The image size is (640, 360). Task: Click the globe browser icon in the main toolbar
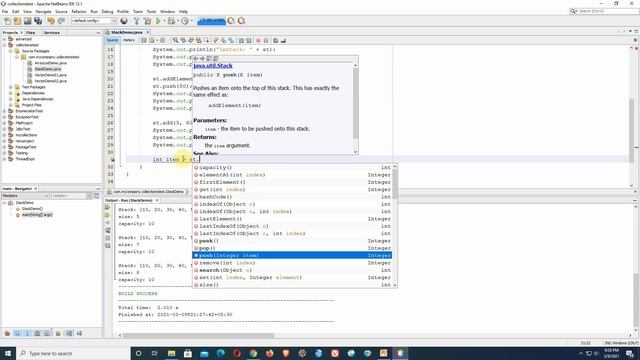pos(124,21)
